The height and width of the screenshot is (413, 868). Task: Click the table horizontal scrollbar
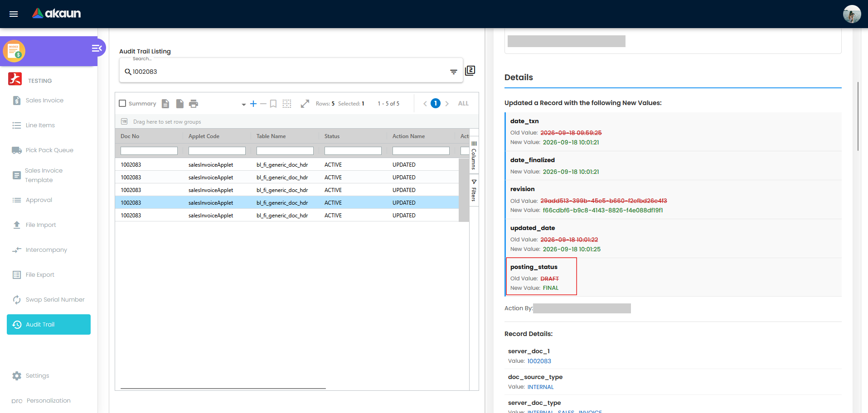click(223, 389)
